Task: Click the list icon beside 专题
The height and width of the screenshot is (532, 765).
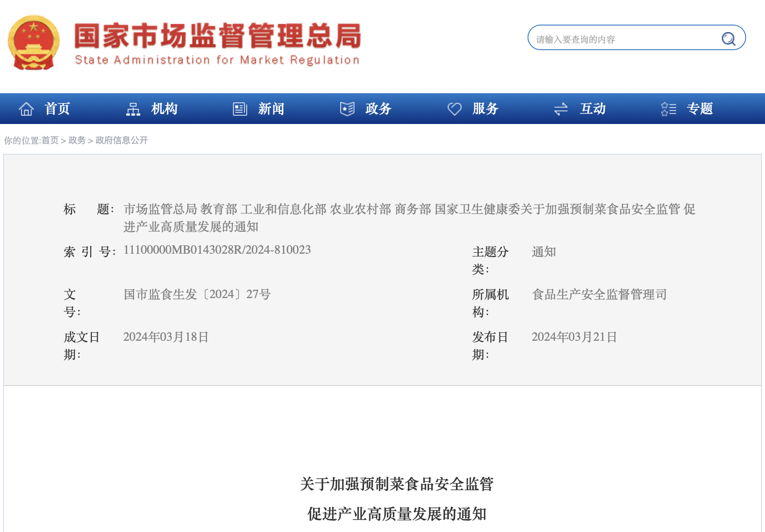Action: [x=669, y=109]
